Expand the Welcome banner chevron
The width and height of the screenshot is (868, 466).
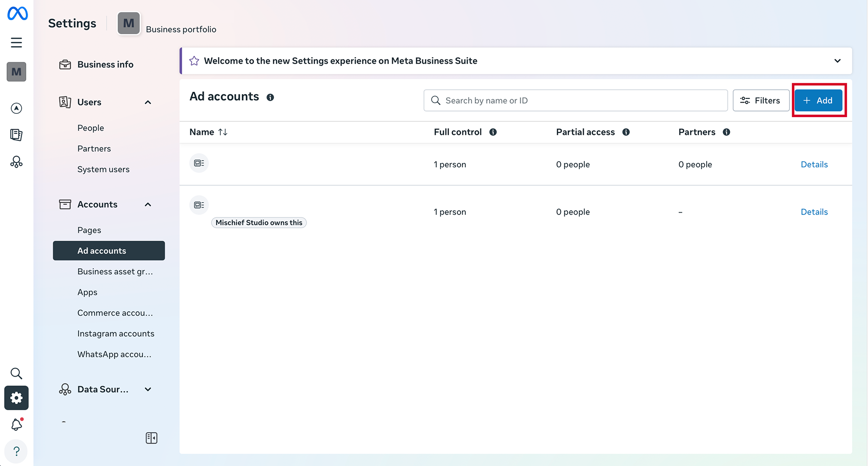[838, 61]
